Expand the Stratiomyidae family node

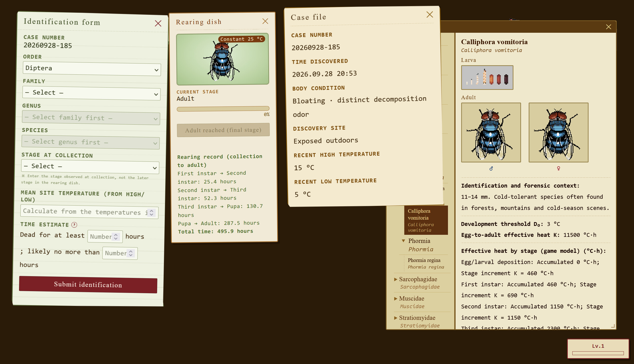coord(395,318)
